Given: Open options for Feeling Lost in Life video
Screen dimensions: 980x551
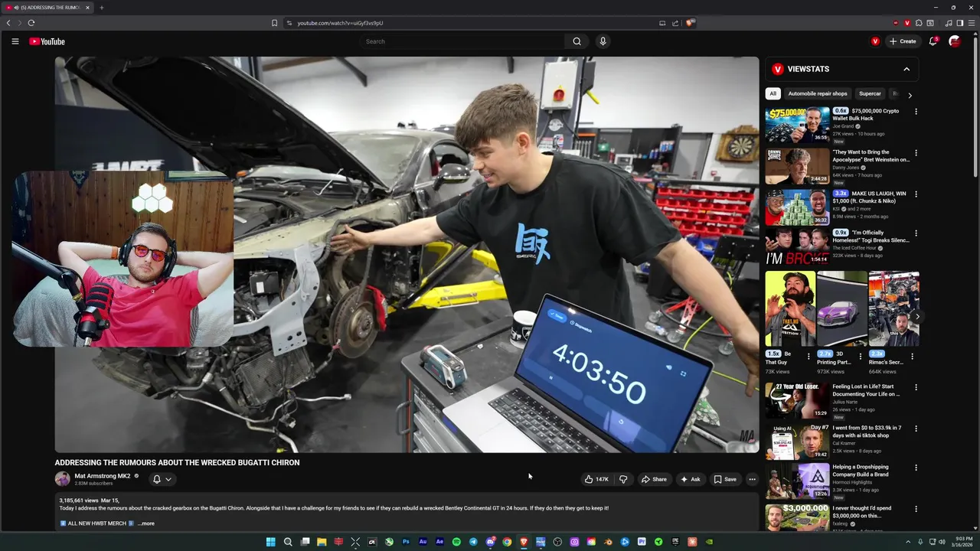Looking at the screenshot, I should [x=916, y=387].
